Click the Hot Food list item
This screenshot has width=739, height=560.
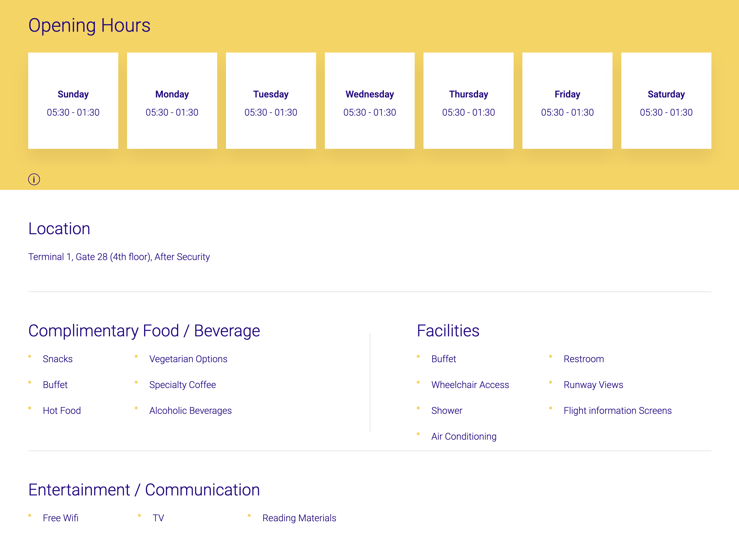click(x=62, y=411)
